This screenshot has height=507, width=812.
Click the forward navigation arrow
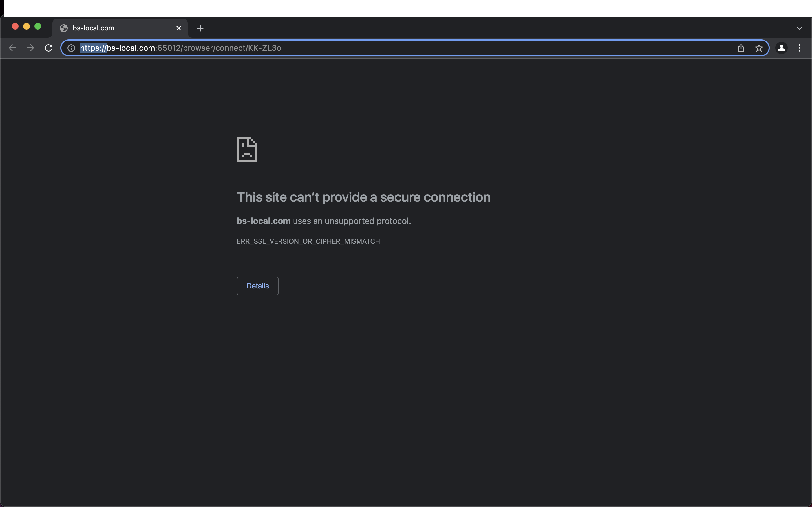coord(30,48)
